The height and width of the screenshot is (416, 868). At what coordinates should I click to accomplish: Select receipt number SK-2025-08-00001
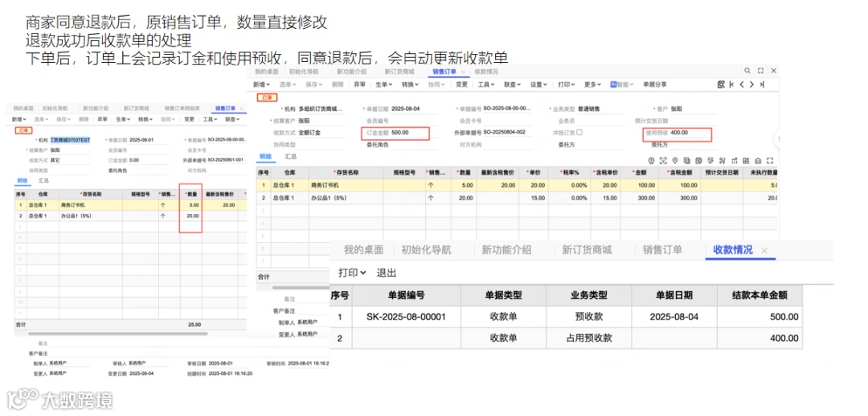[406, 317]
